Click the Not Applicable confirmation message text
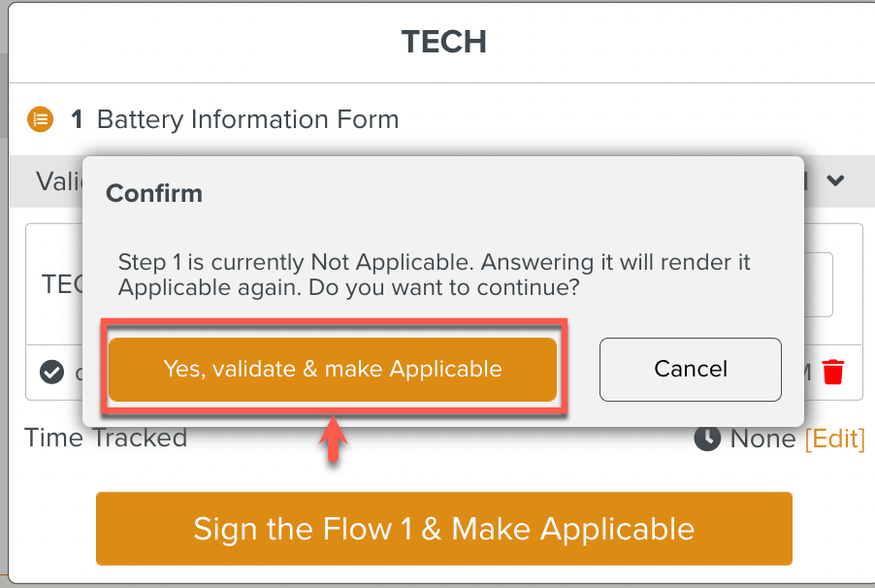This screenshot has width=875, height=588. pos(434,275)
